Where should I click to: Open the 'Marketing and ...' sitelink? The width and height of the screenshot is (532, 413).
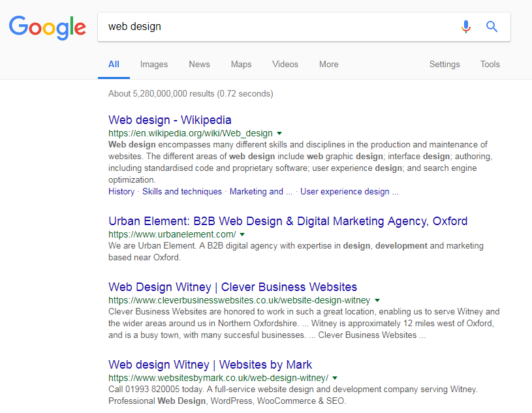click(261, 192)
